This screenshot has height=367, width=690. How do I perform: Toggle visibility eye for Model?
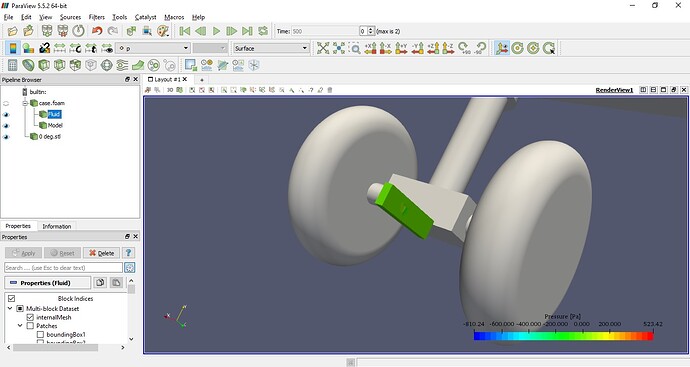click(6, 125)
